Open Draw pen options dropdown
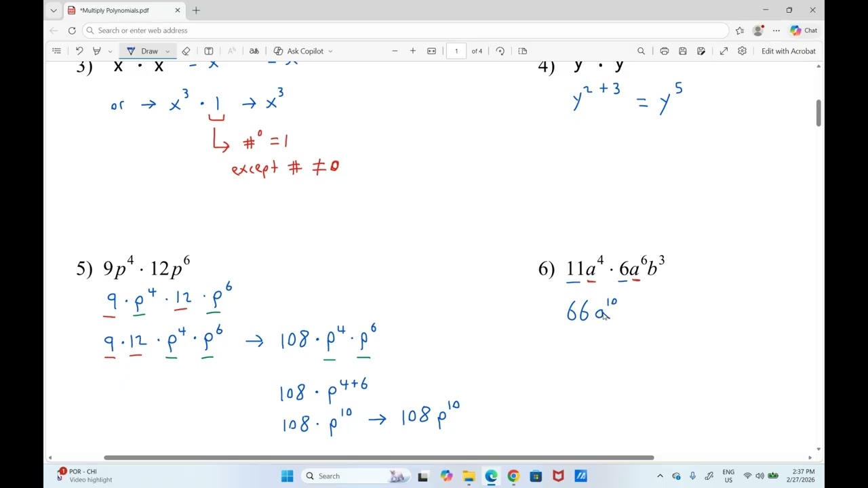This screenshot has width=868, height=488. pyautogui.click(x=167, y=52)
